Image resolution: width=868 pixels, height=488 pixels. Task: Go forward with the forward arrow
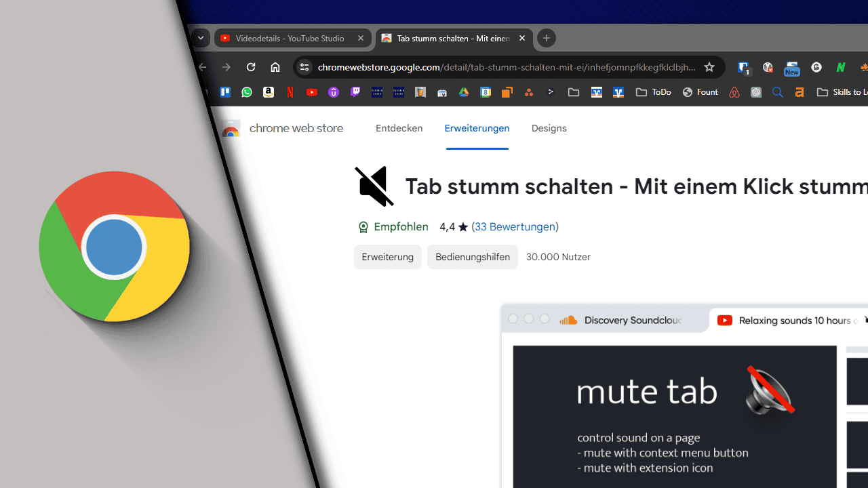226,67
